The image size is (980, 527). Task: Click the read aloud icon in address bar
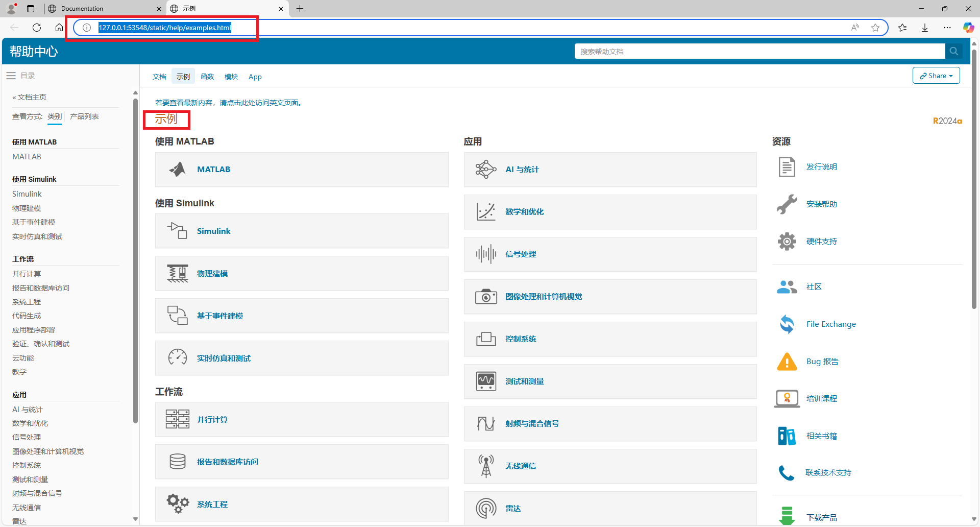855,28
